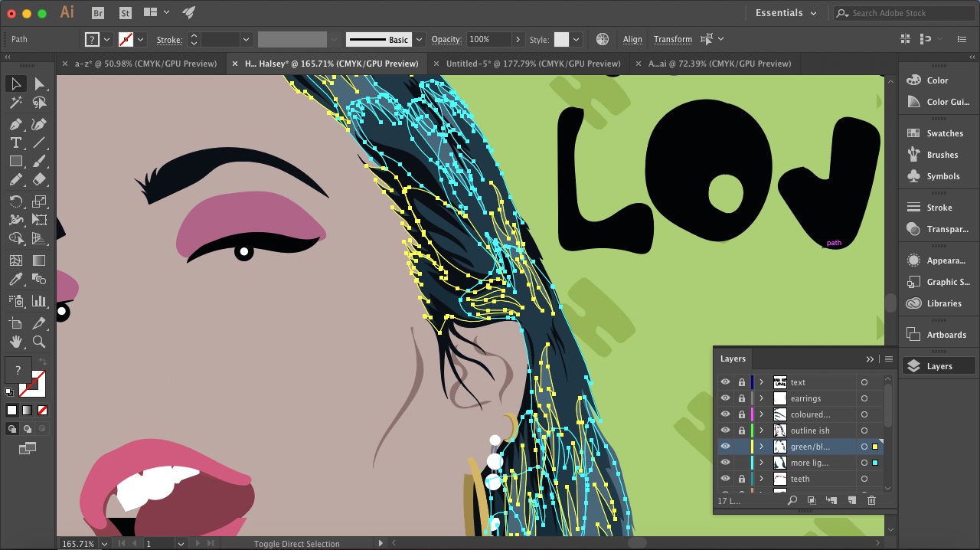The height and width of the screenshot is (550, 980).
Task: Hide the teeth layer
Action: 725,479
